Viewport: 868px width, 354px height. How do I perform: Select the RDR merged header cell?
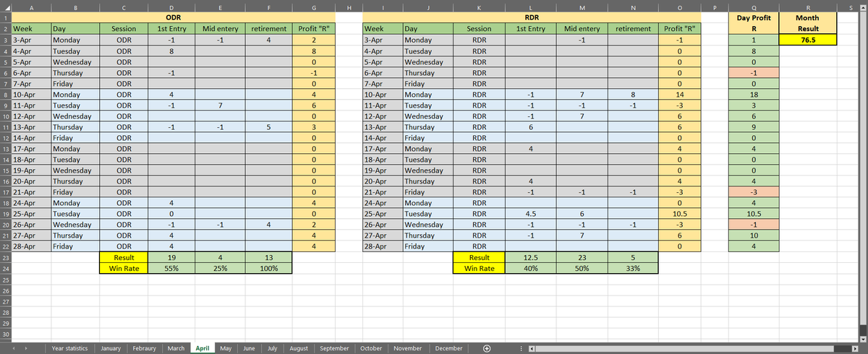click(532, 17)
